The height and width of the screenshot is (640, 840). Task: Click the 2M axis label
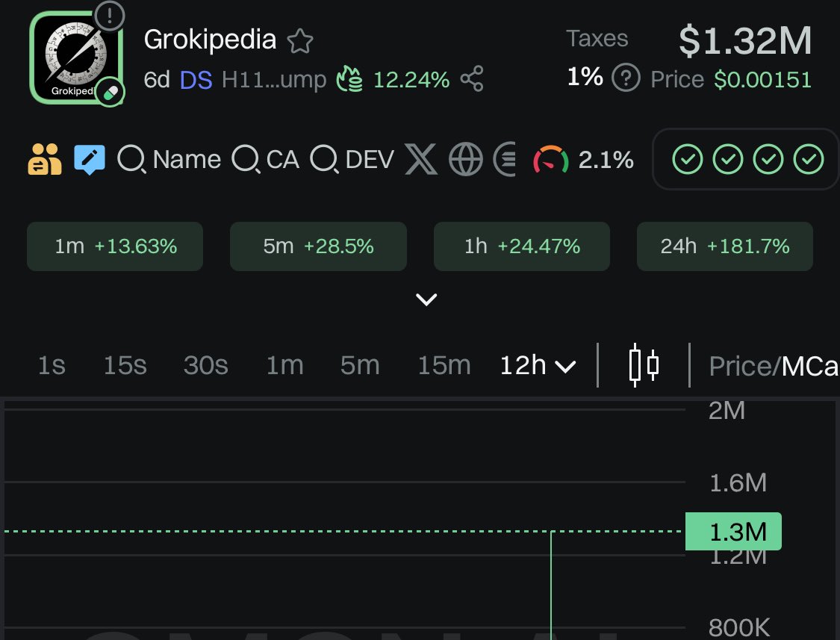pos(727,411)
